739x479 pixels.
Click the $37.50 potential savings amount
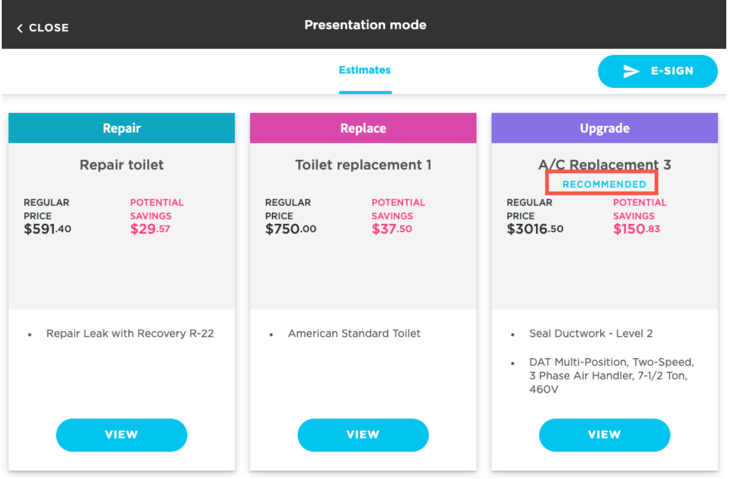click(392, 229)
